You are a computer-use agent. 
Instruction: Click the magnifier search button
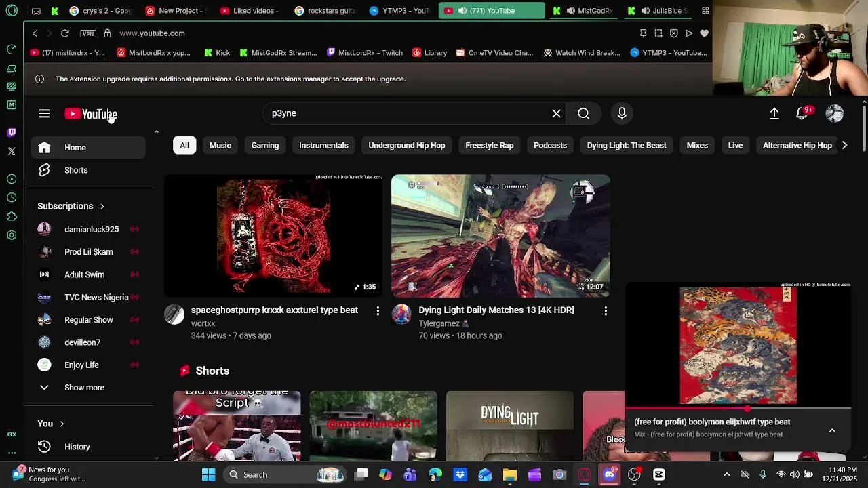pos(583,113)
